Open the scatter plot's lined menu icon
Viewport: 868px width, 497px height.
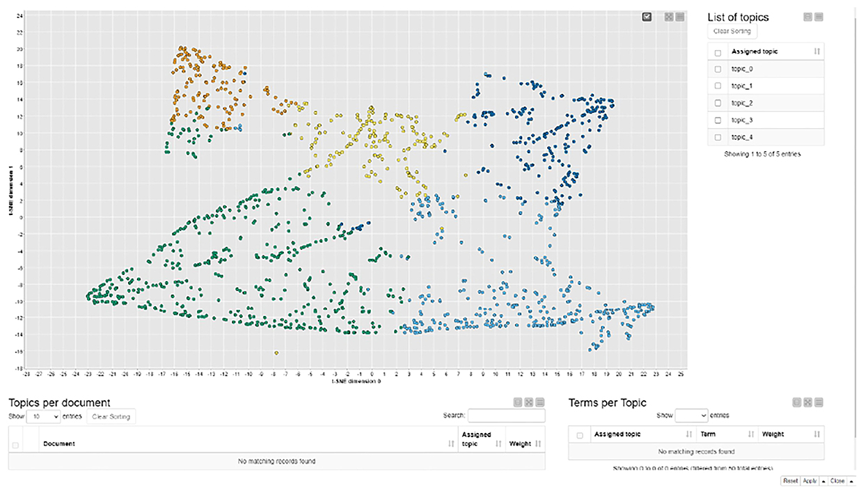679,17
